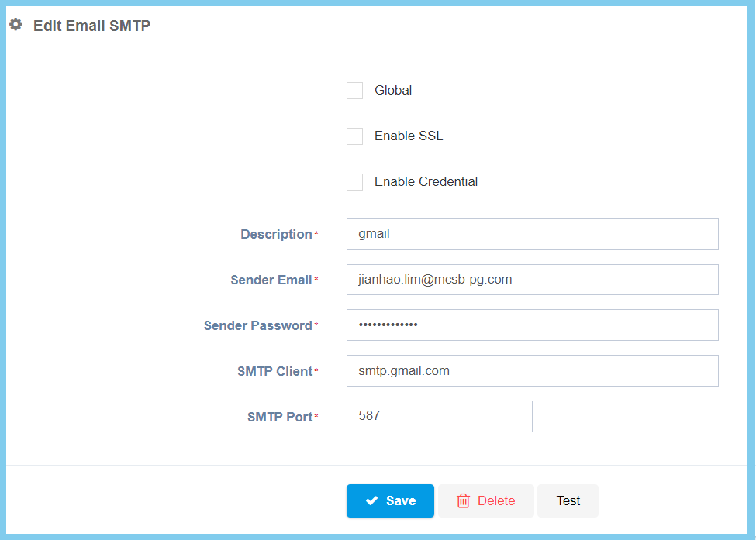Click into the Sender Email input
The height and width of the screenshot is (540, 756).
[532, 280]
